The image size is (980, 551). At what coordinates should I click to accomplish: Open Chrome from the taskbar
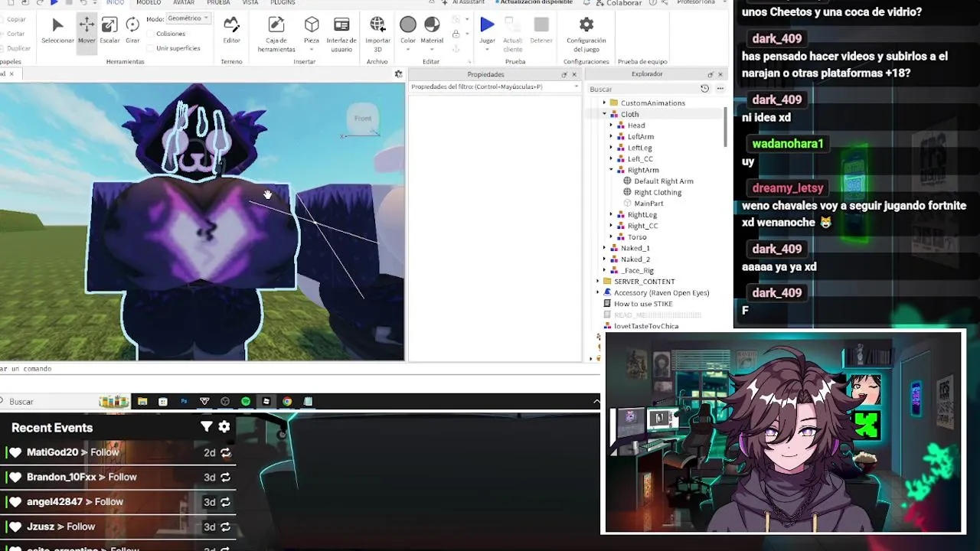287,401
